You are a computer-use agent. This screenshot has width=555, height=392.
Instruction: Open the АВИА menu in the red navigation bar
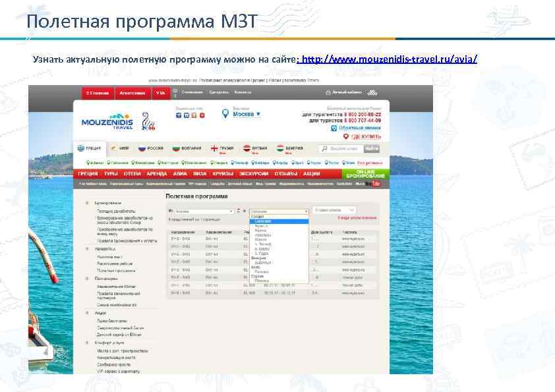coord(177,174)
